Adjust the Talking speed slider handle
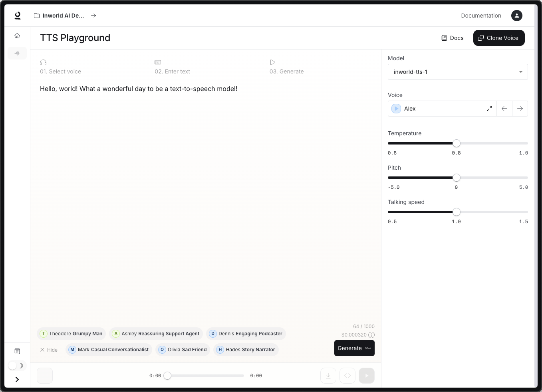The width and height of the screenshot is (542, 392). [457, 212]
